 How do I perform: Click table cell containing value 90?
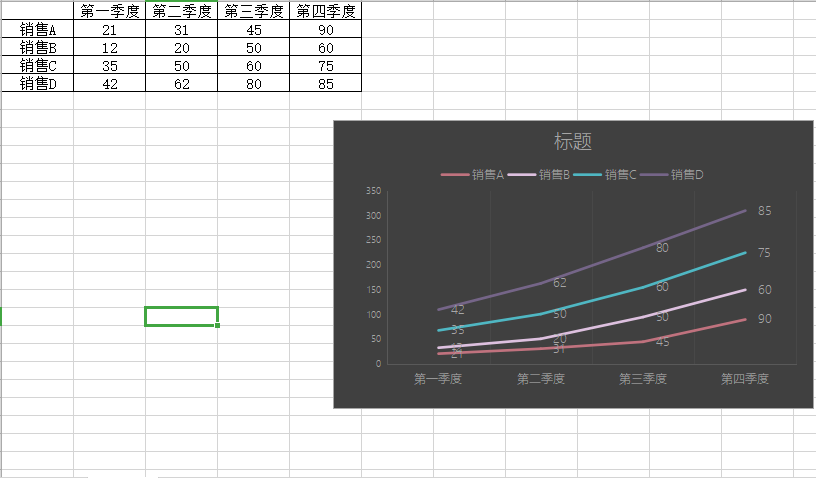(326, 30)
